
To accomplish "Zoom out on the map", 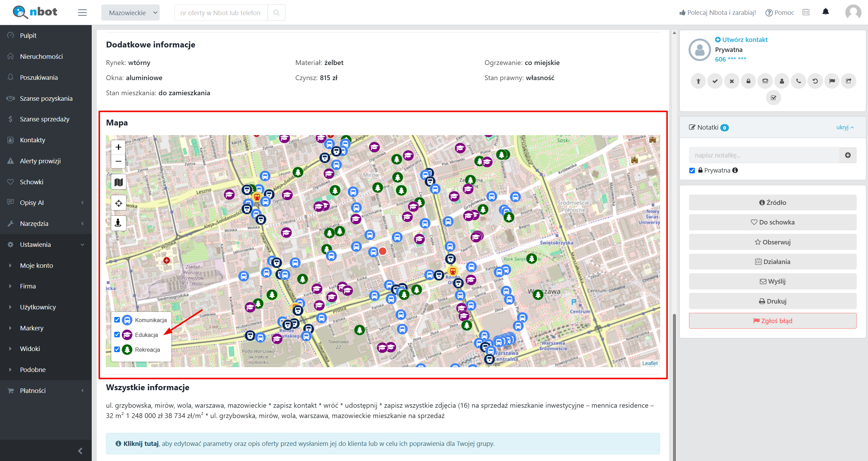I will tap(119, 161).
